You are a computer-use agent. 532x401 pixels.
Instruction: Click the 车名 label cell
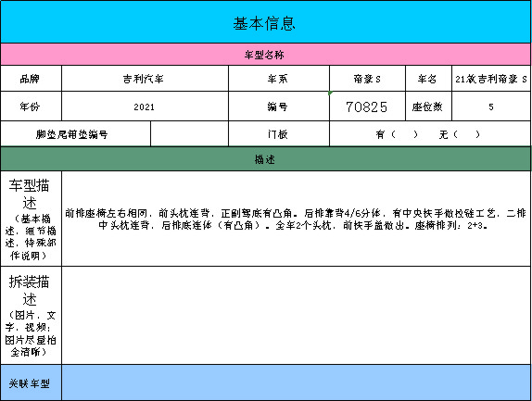(428, 79)
